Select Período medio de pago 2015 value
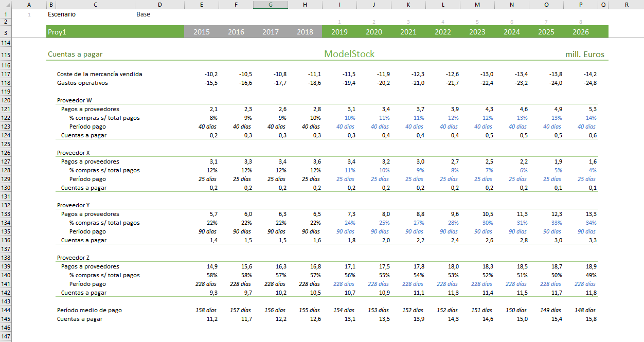This screenshot has width=644, height=342. pyautogui.click(x=205, y=310)
